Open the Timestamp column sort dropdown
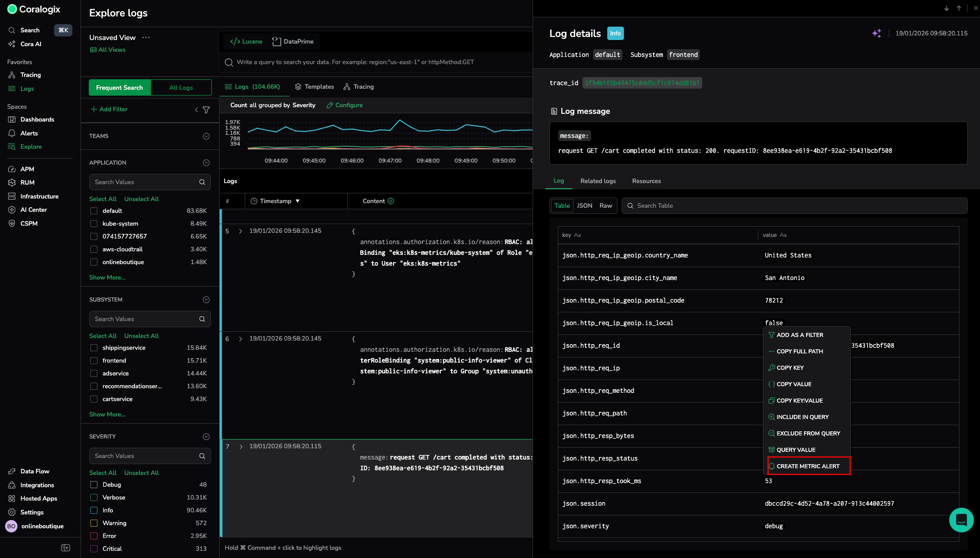Screen dimensions: 980x558 point(298,201)
